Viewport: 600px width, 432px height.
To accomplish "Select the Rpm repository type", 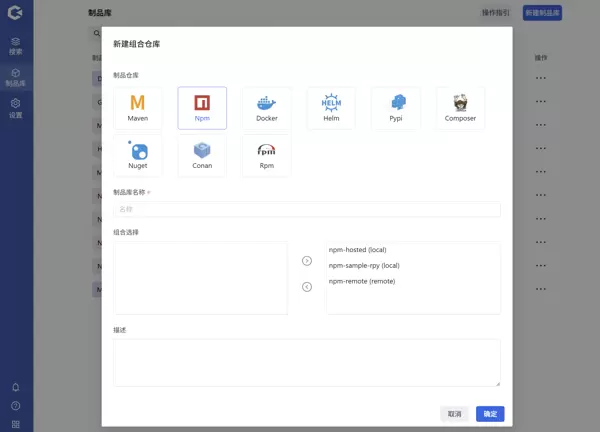I will (x=266, y=155).
